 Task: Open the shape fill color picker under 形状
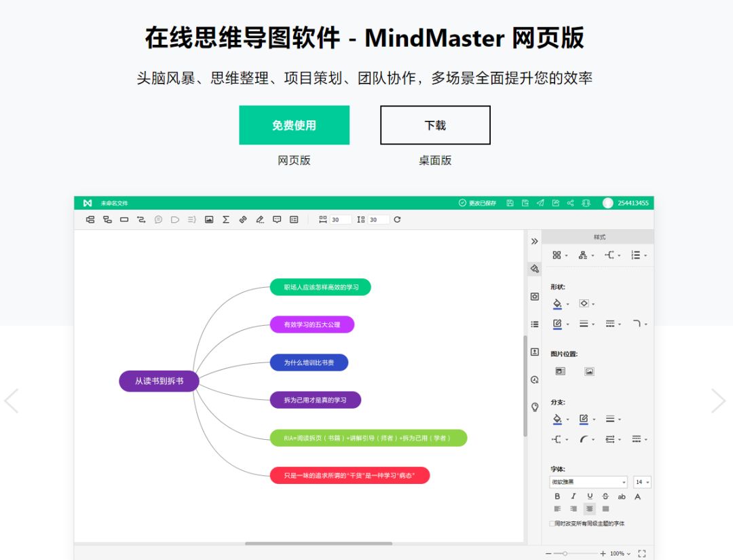click(558, 303)
